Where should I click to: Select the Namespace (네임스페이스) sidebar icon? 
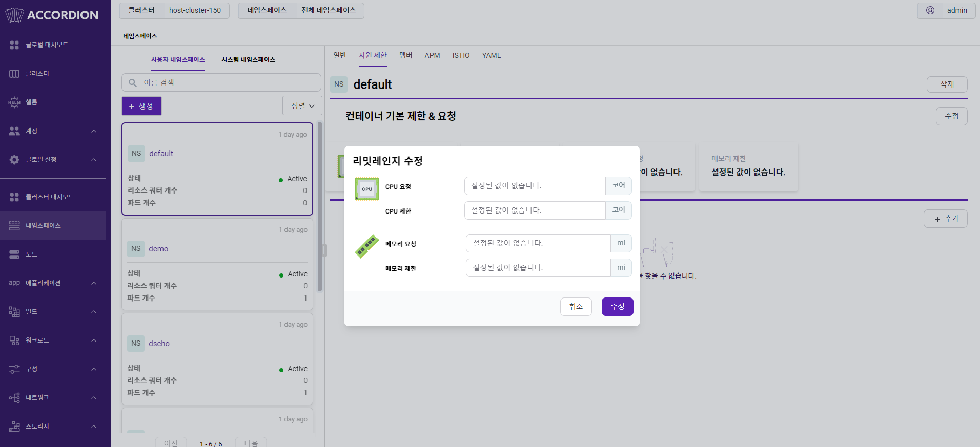coord(14,226)
